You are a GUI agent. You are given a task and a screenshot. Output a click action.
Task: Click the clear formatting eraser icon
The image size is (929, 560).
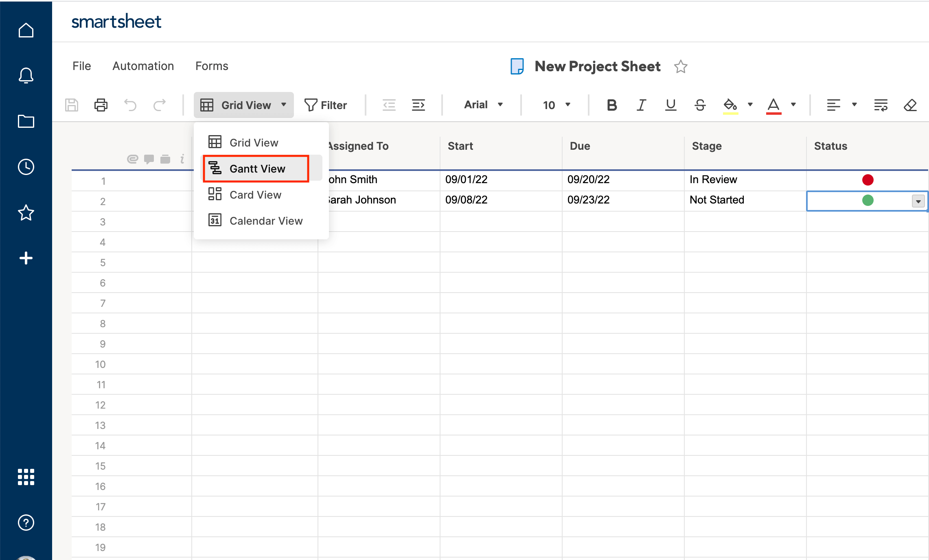pos(910,105)
